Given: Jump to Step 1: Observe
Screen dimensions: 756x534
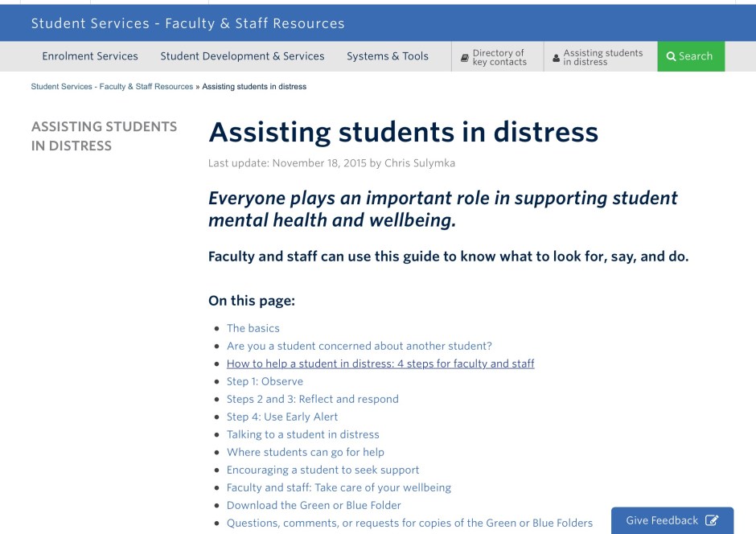Looking at the screenshot, I should (x=265, y=381).
